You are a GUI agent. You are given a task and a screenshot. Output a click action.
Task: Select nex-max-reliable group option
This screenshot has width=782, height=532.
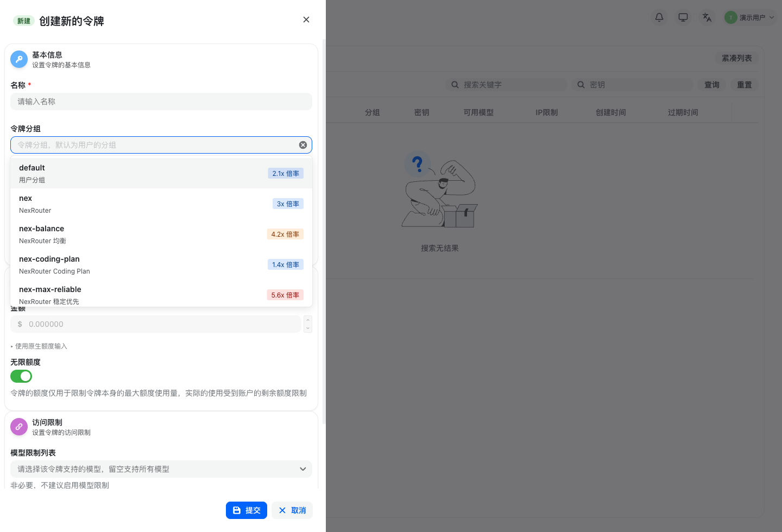[161, 294]
